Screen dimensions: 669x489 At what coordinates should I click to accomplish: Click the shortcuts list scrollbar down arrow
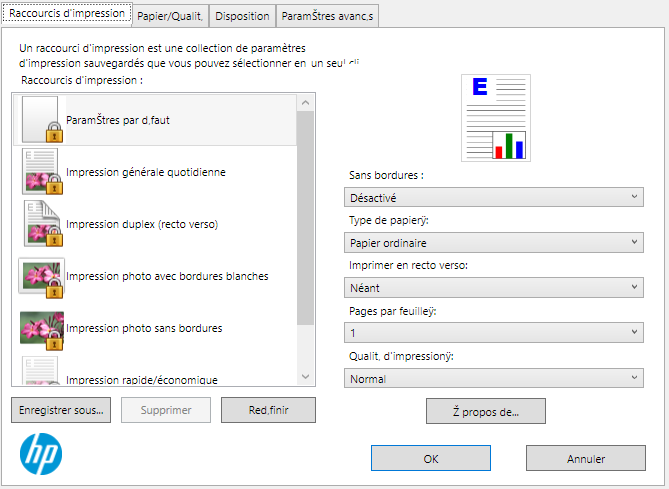(x=306, y=376)
